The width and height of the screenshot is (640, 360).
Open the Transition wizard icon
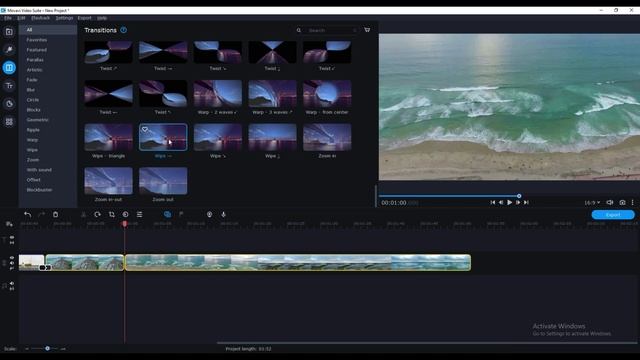click(x=167, y=214)
